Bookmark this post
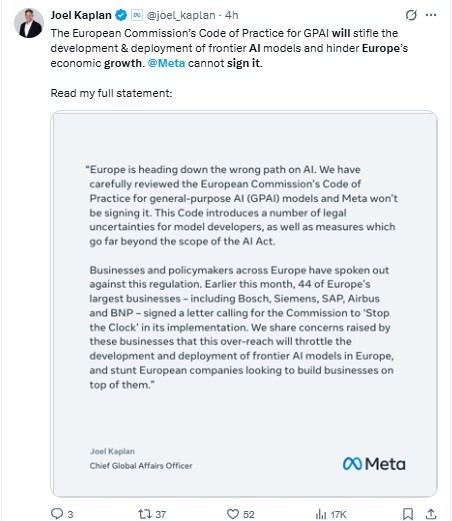Viewport: 452px width, 521px height. coord(408,514)
